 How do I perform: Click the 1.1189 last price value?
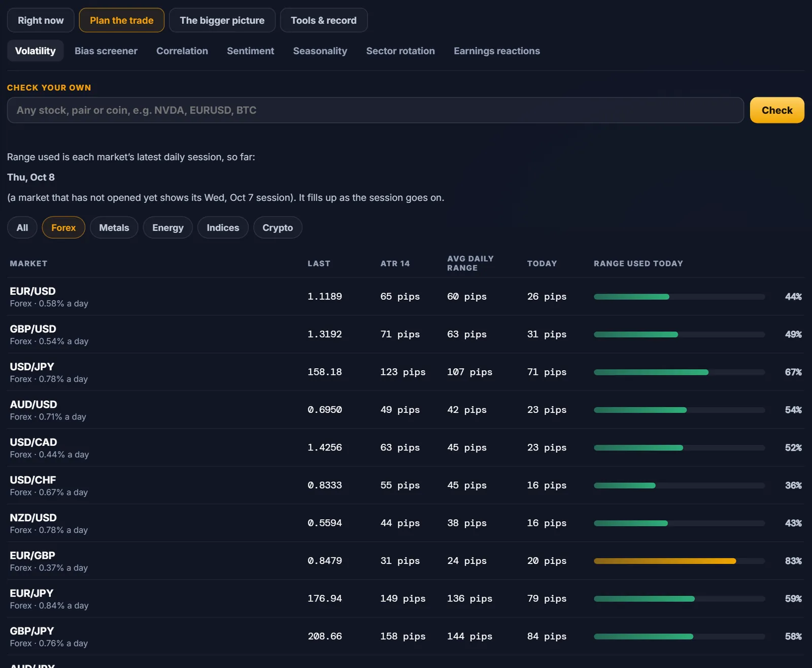point(325,297)
